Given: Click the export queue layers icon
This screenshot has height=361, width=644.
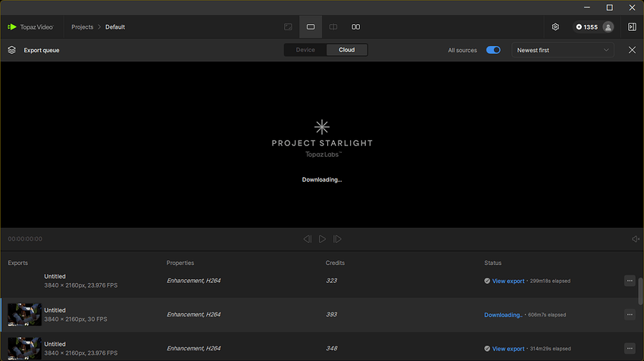Looking at the screenshot, I should 12,50.
